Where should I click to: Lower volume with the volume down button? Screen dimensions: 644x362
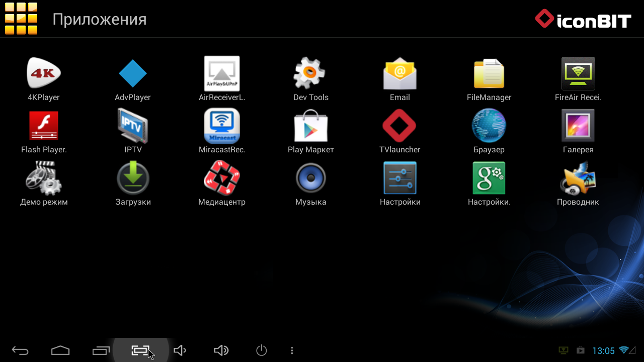pos(180,350)
